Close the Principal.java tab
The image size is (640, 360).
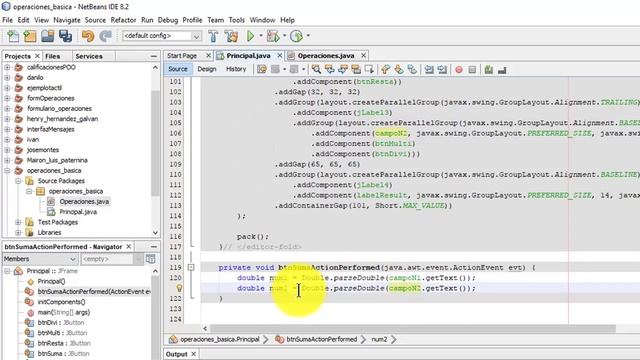(280, 56)
